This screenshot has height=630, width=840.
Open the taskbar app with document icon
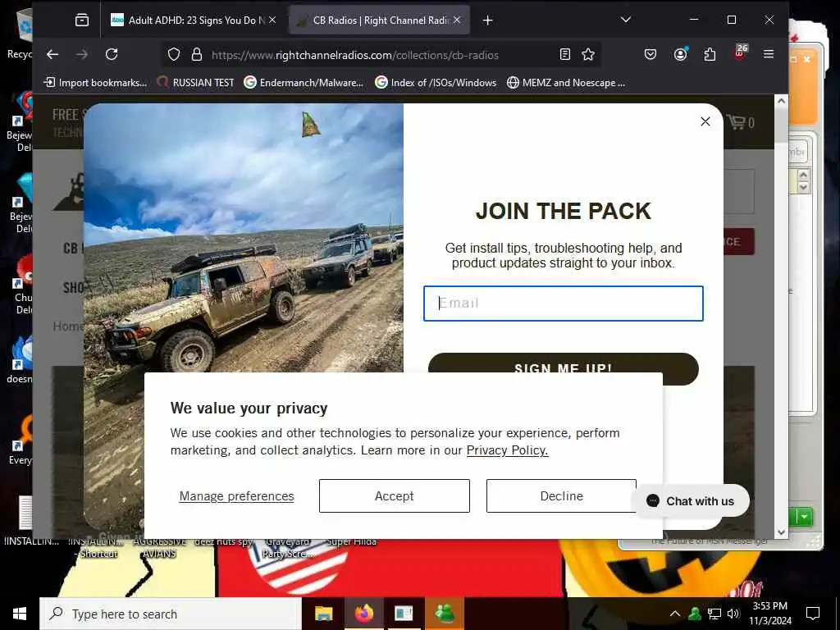[x=404, y=614]
